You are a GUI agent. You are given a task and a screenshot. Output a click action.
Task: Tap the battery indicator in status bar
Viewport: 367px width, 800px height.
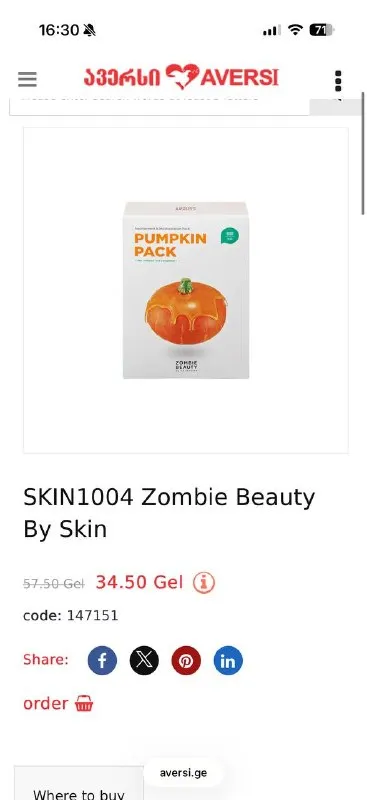tap(322, 30)
